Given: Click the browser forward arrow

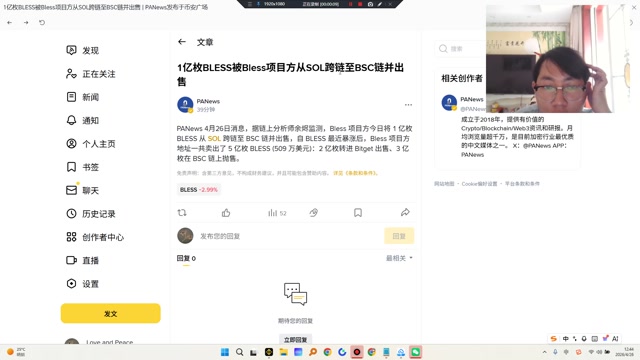Looking at the screenshot, I should 26,22.
